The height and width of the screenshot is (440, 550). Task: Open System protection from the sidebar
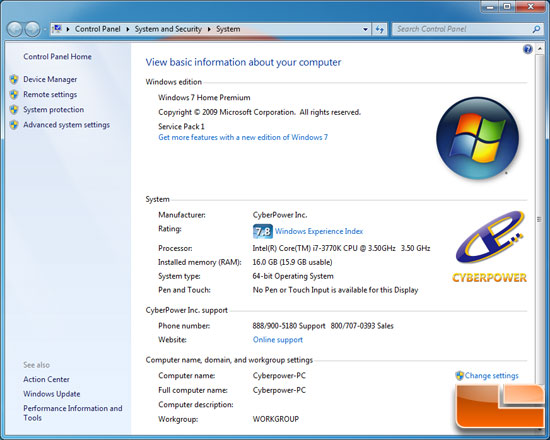[54, 109]
